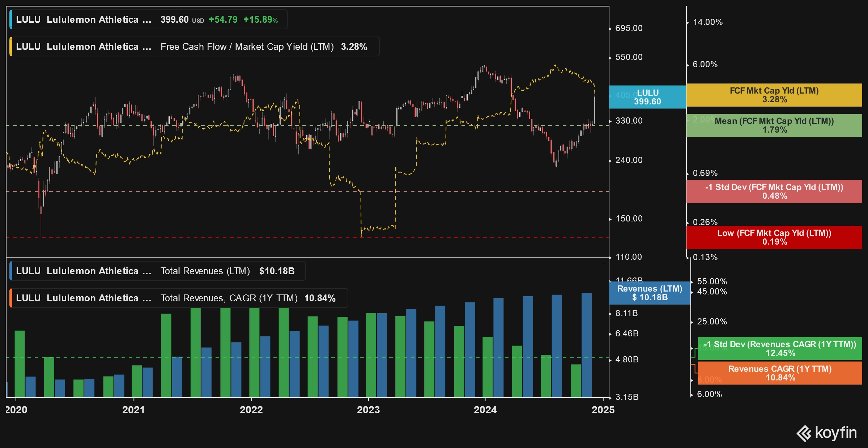Screen dimensions: 868x448
Task: Click the 110.00 price axis value
Action: [x=629, y=257]
